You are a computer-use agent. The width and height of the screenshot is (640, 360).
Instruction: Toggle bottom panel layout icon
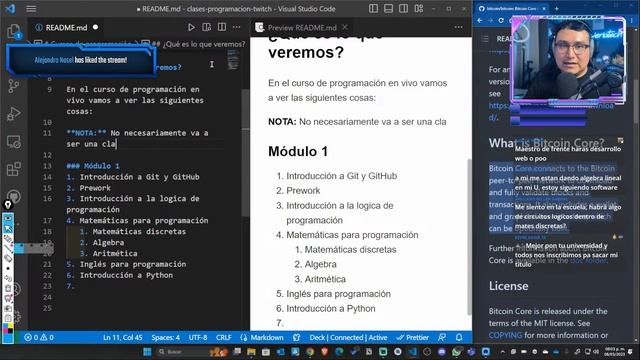(388, 9)
